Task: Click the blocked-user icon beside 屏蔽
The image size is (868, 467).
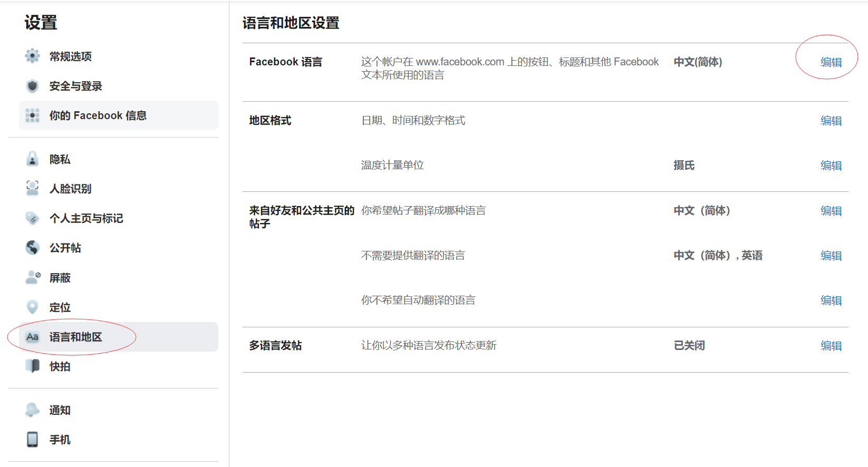Action: pyautogui.click(x=33, y=277)
